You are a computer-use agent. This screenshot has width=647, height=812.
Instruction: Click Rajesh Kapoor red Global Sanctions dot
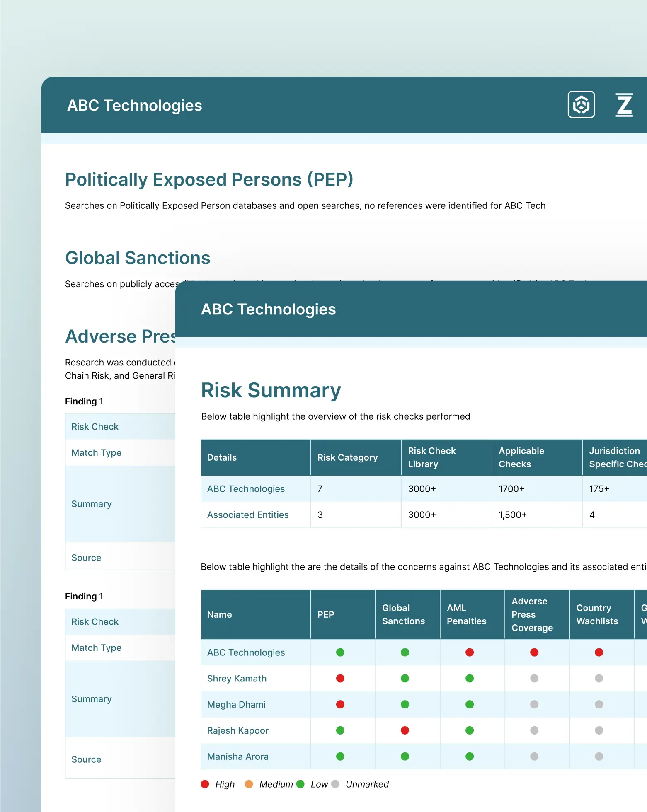[405, 730]
